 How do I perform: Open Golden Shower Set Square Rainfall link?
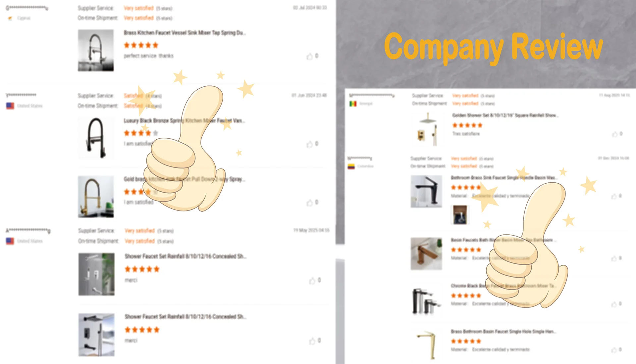click(x=505, y=115)
